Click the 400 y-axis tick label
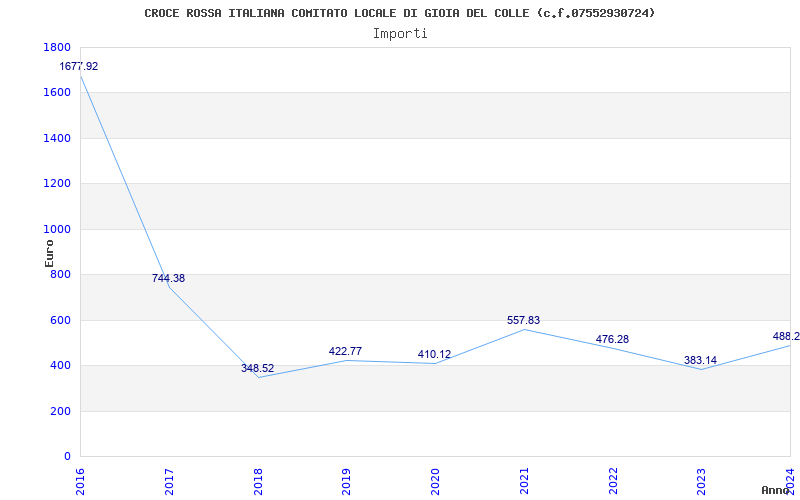This screenshot has height=500, width=800. pos(60,366)
